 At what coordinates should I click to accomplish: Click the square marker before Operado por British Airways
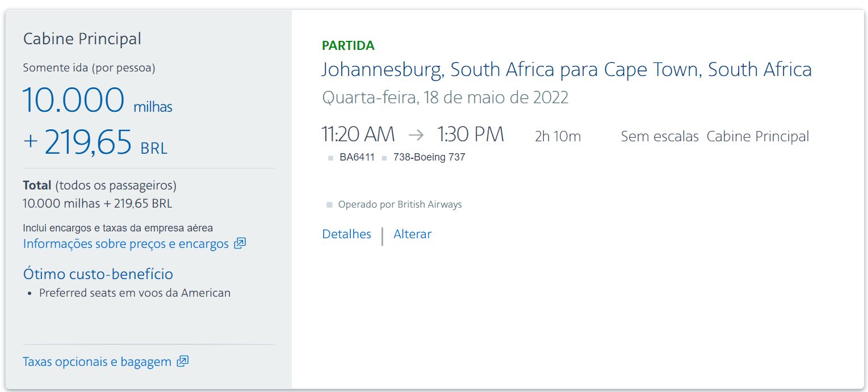coord(329,205)
